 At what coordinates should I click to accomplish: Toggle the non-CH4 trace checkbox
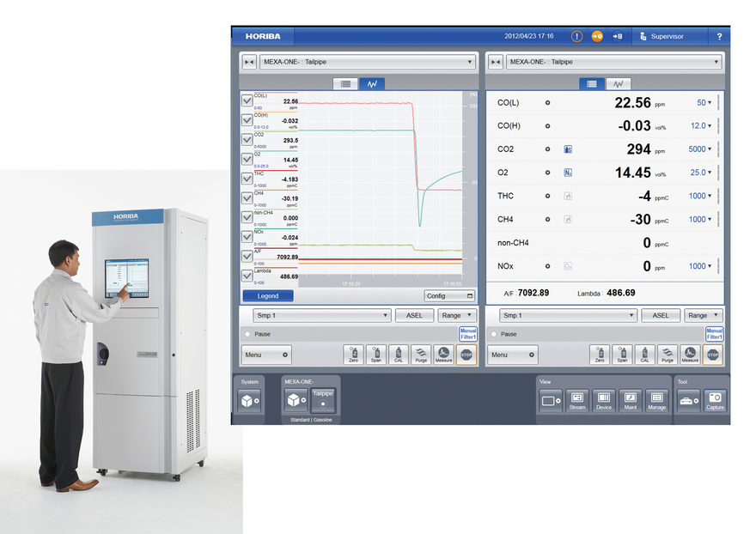tap(247, 217)
